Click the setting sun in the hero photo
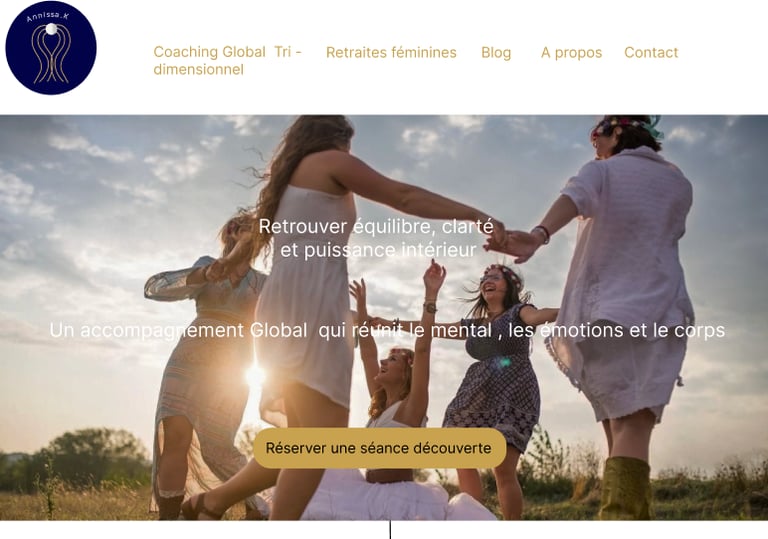Screen dimensions: 768x539 (x=255, y=376)
